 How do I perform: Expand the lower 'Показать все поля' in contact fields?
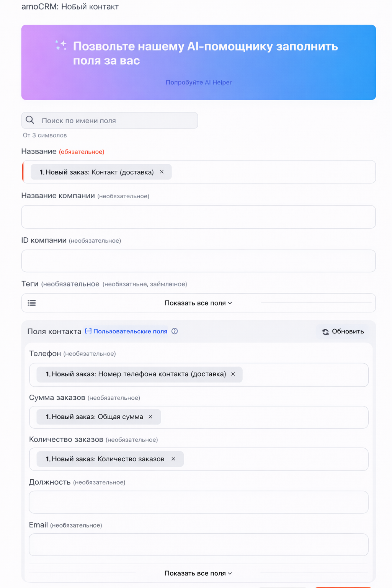[198, 573]
